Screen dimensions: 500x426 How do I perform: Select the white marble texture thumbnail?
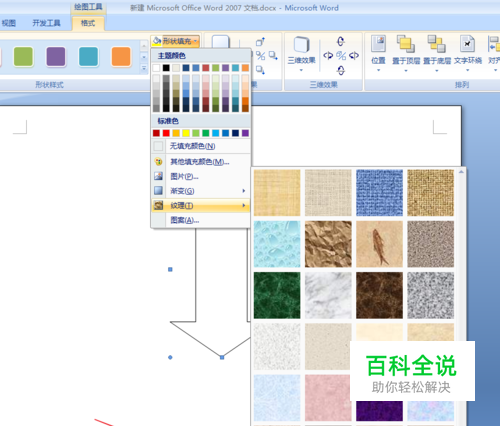[328, 295]
